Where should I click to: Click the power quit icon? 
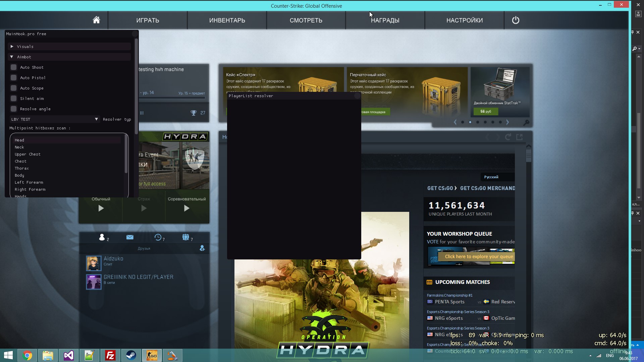[516, 20]
